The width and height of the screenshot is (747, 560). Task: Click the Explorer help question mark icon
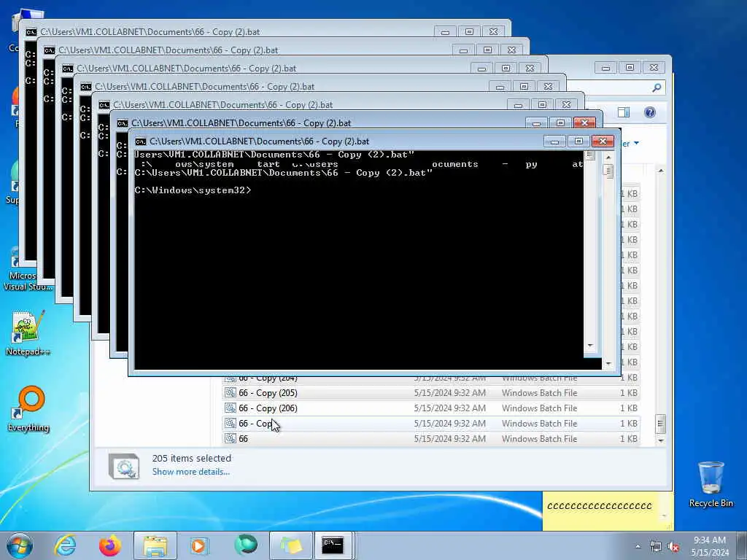point(650,112)
